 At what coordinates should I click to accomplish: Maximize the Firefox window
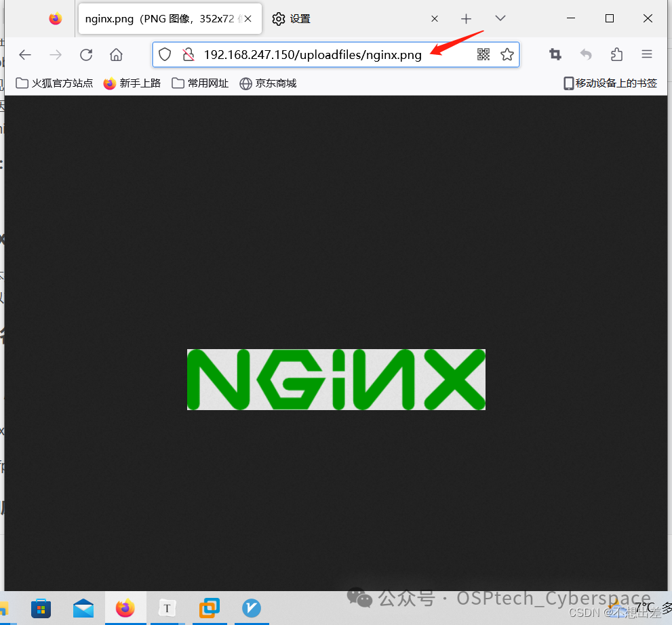click(610, 18)
